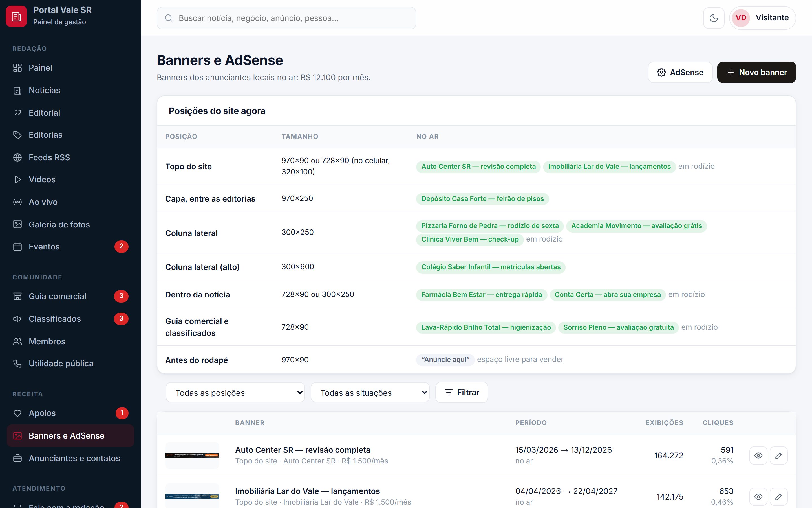The width and height of the screenshot is (812, 508).
Task: Open the Portal Vale SR logo icon
Action: pos(16,16)
